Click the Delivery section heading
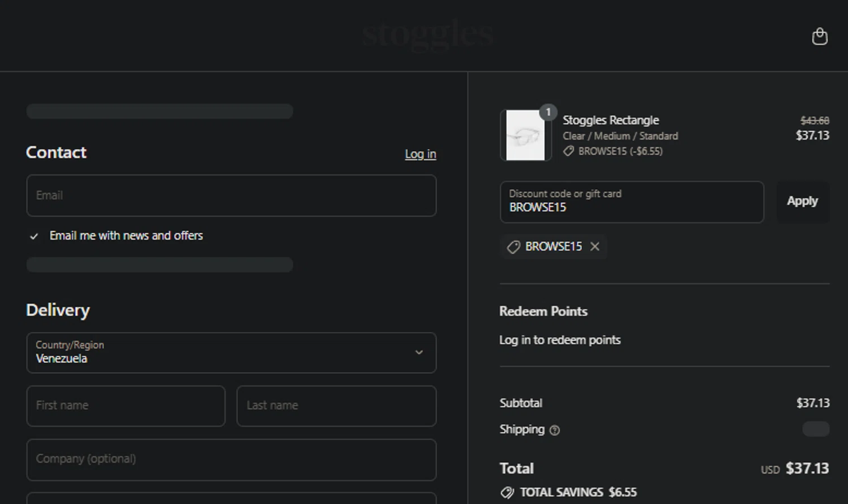 58,310
